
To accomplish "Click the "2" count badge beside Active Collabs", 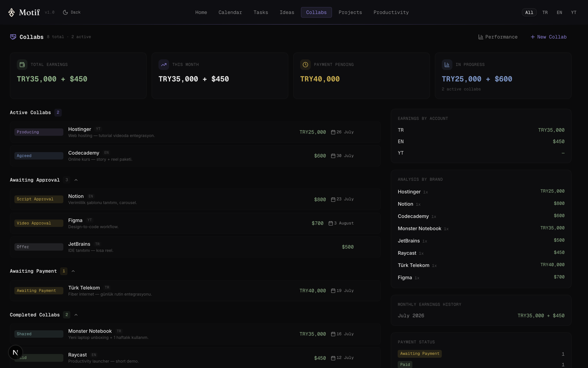I will (58, 113).
